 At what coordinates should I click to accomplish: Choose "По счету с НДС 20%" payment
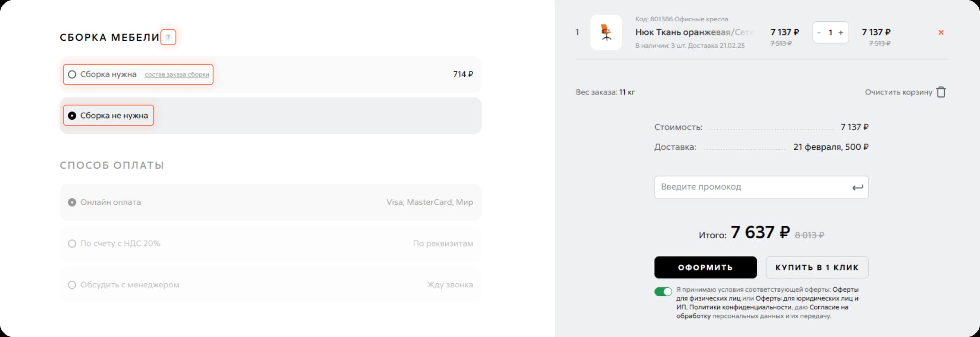(x=72, y=243)
